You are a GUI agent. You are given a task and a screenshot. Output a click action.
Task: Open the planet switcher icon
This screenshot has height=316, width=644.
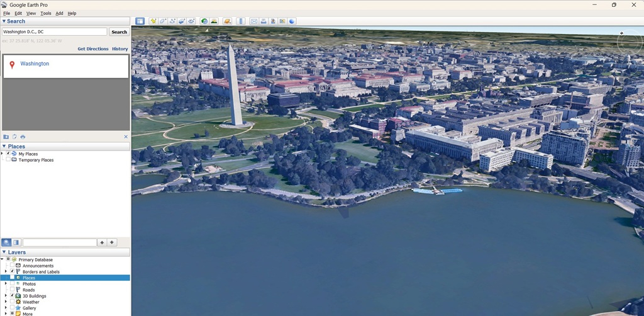(x=227, y=21)
